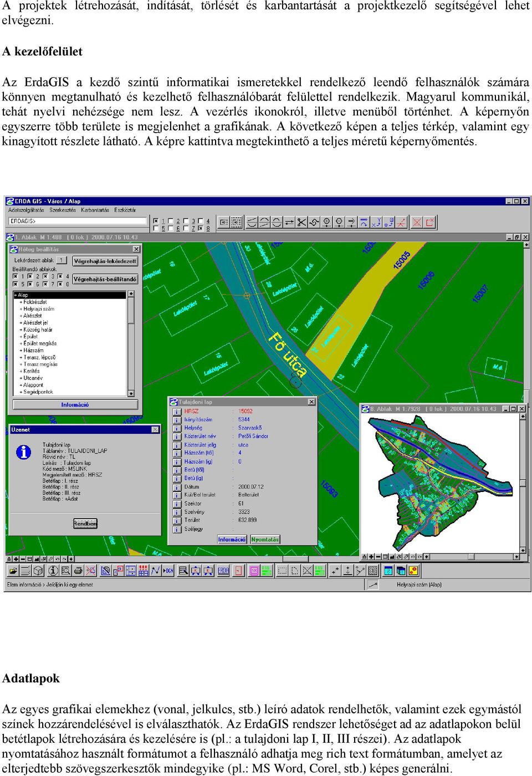The width and height of the screenshot is (532, 776).
Task: Click Rendben in the Üzenet dialog
Action: [x=85, y=523]
